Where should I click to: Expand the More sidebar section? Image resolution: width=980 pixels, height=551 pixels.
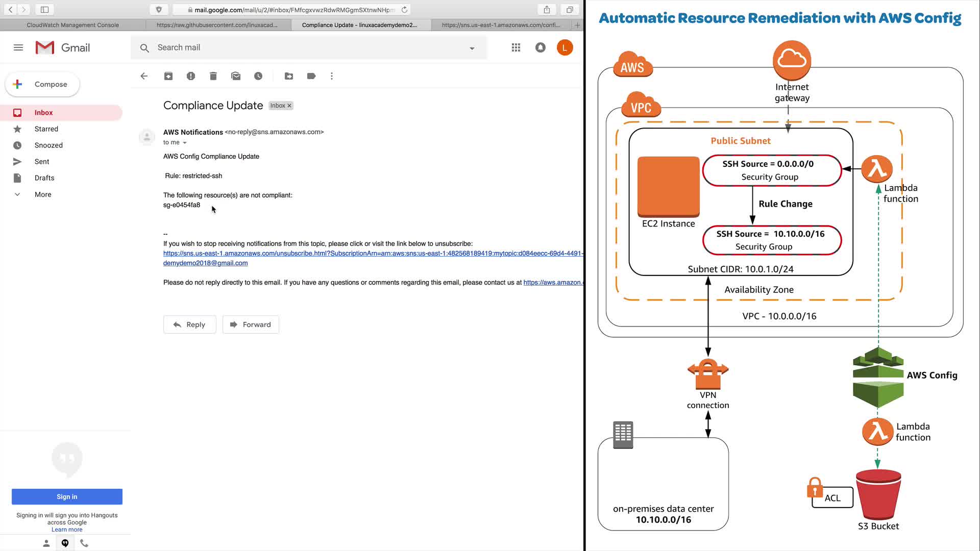click(43, 194)
